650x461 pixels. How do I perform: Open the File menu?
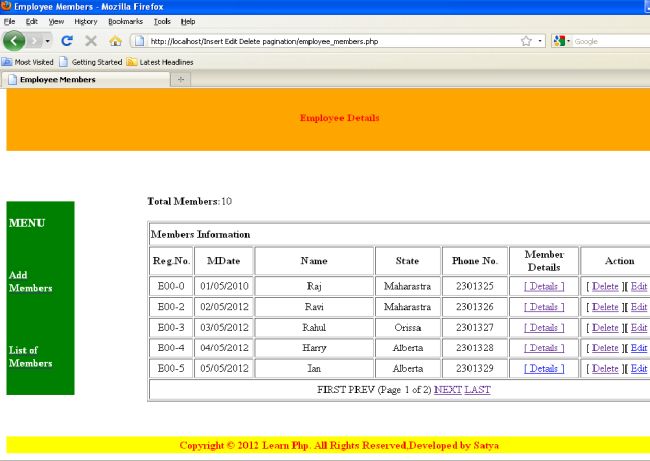point(10,22)
